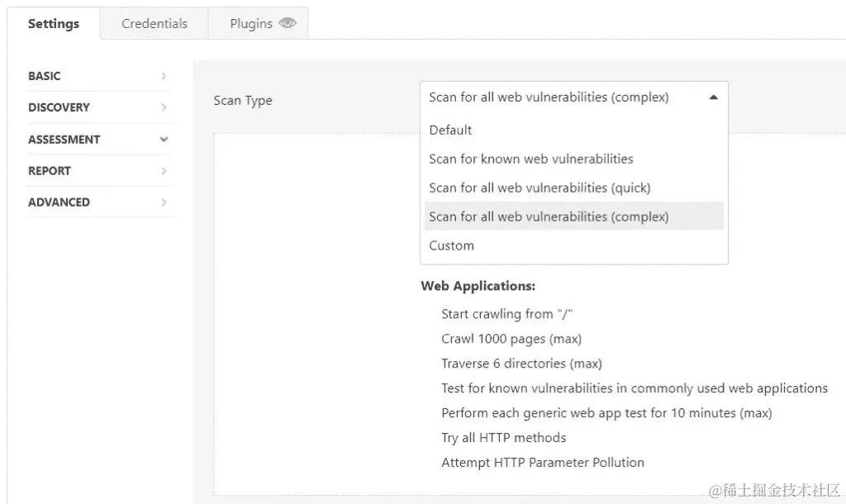
Task: Open the BASIC settings category
Action: coord(45,76)
